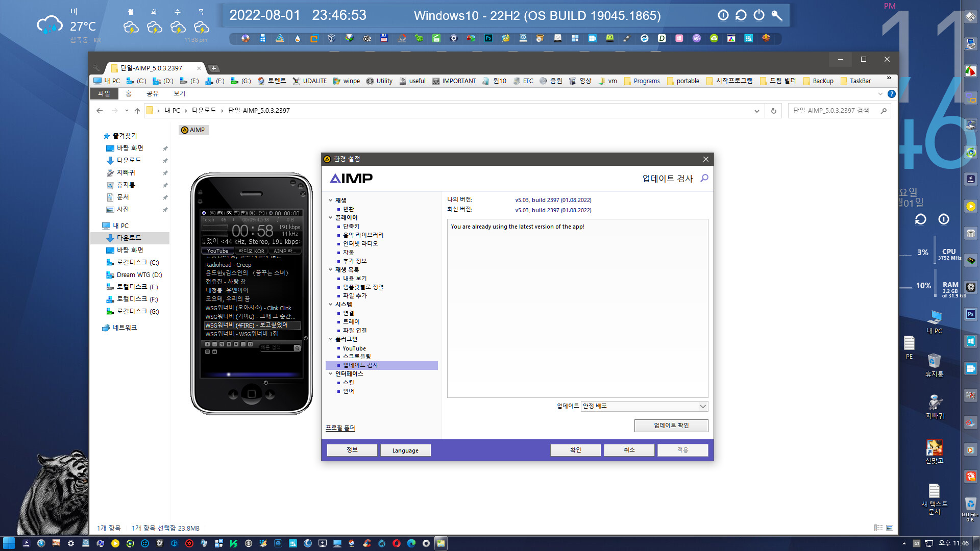Collapse the 플레이어 tree section
The image size is (980, 551).
pos(330,217)
